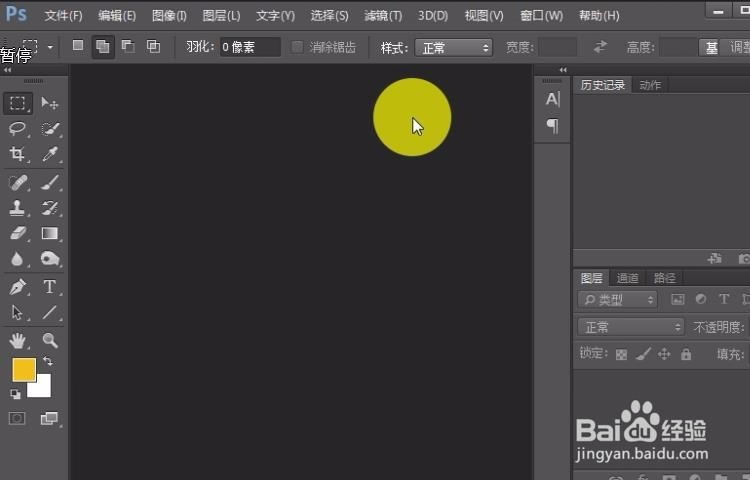Collapse the left toolbox panel
Viewport: 750px width, 480px height.
click(7, 70)
